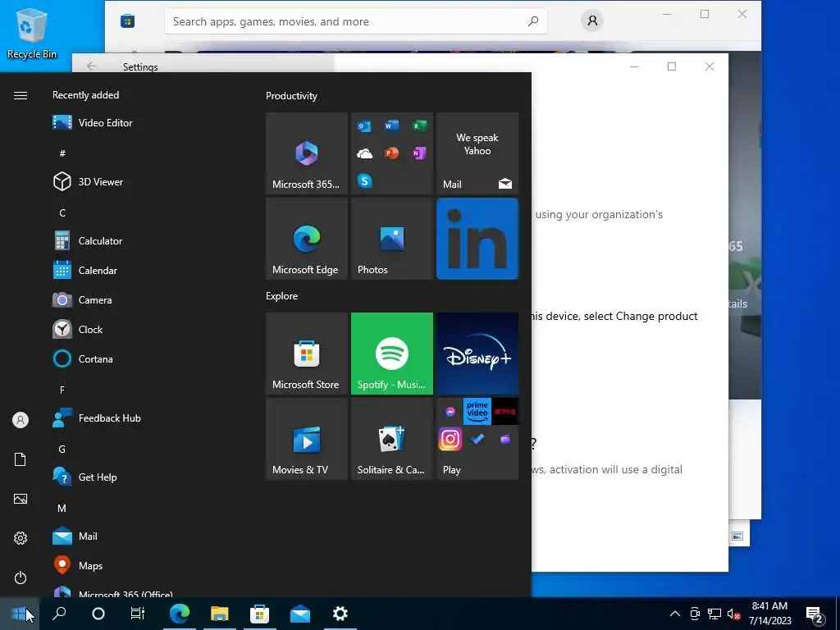840x630 pixels.
Task: Click Start button on taskbar
Action: click(20, 614)
